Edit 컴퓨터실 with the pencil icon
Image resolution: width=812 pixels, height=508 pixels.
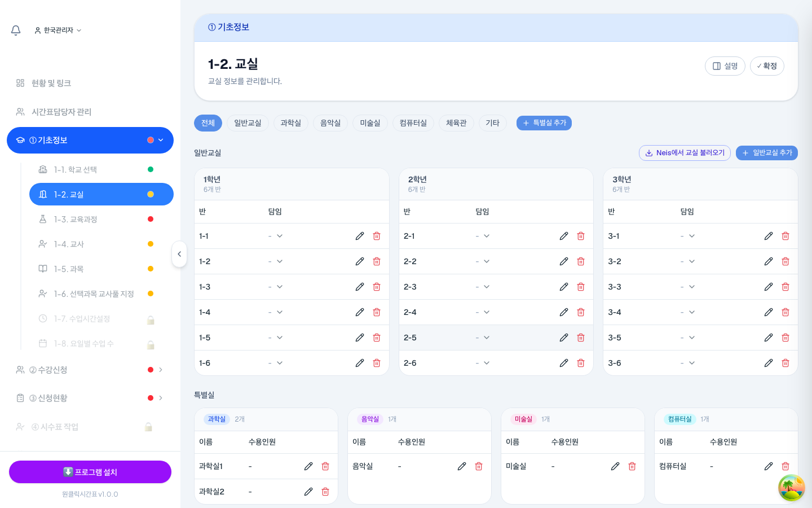click(769, 466)
